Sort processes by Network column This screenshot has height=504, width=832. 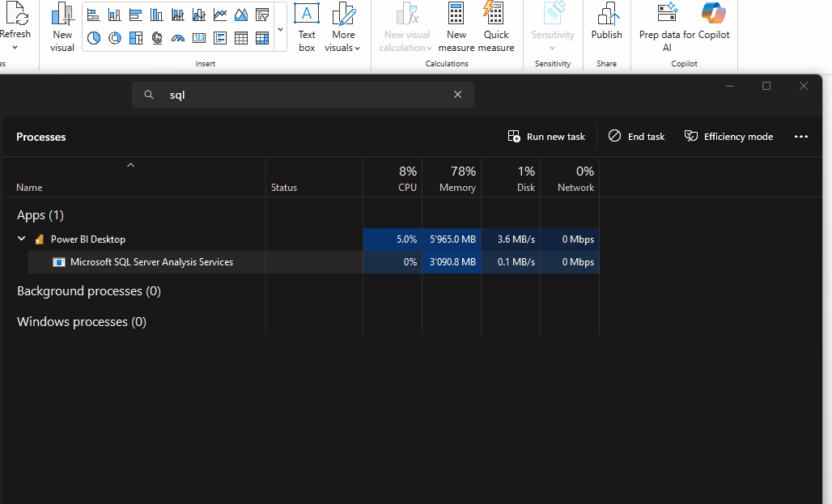tap(570, 178)
